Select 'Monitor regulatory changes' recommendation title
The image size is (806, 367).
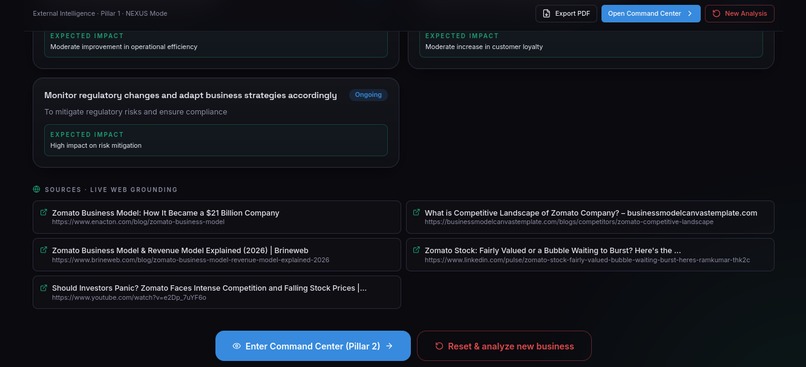tap(191, 96)
